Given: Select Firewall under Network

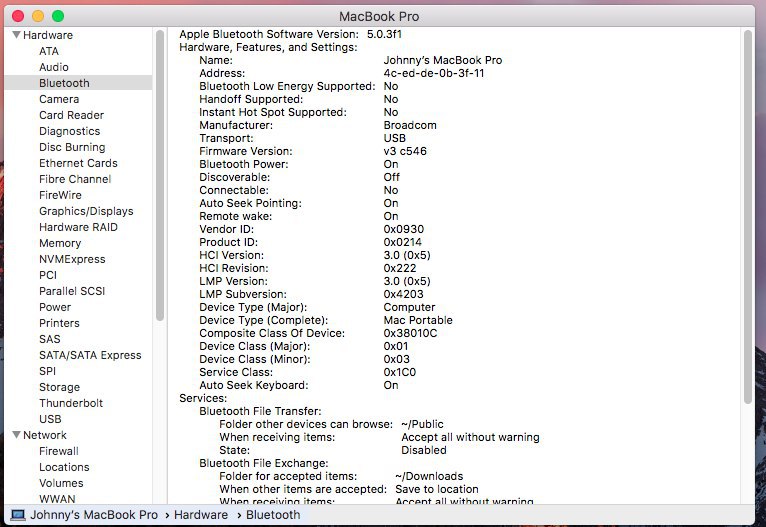Looking at the screenshot, I should point(59,451).
